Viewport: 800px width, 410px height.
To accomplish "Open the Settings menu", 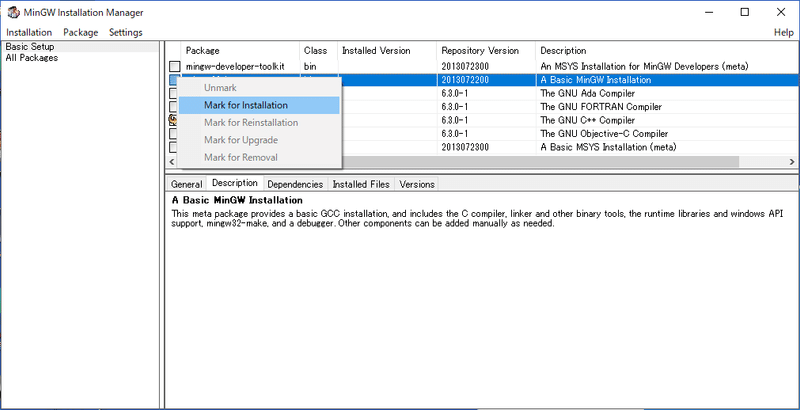I will click(126, 32).
